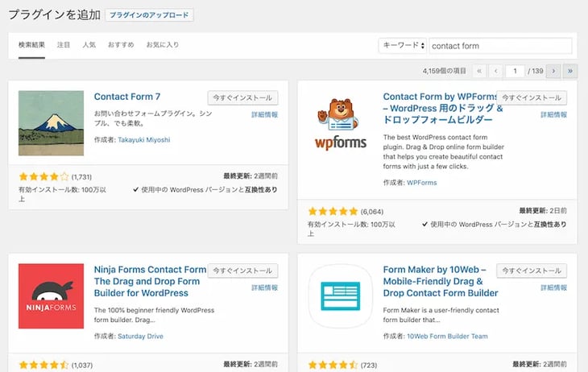Viewport: 588px width, 372px height.
Task: Go to next page of results
Action: pos(553,71)
